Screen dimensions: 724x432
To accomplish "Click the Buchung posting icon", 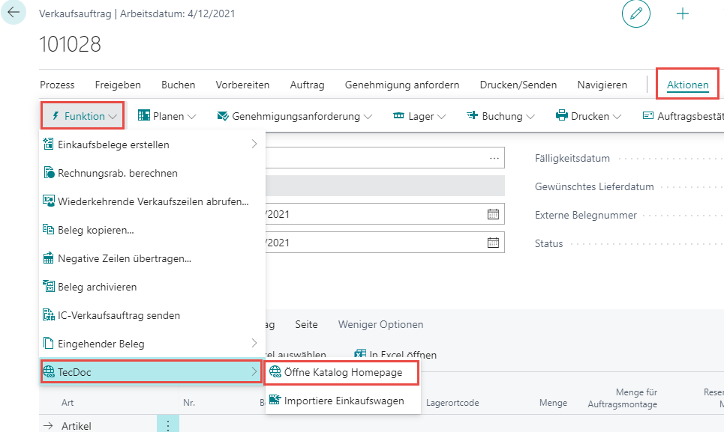I will click(x=472, y=115).
